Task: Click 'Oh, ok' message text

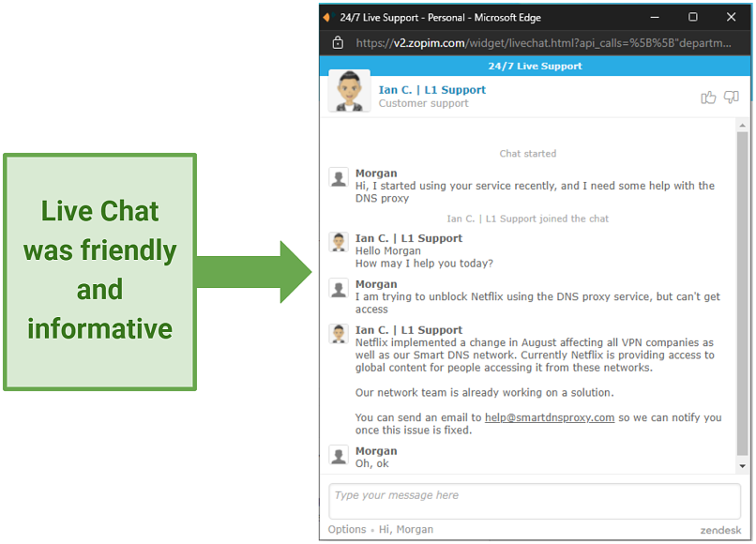Action: click(371, 463)
